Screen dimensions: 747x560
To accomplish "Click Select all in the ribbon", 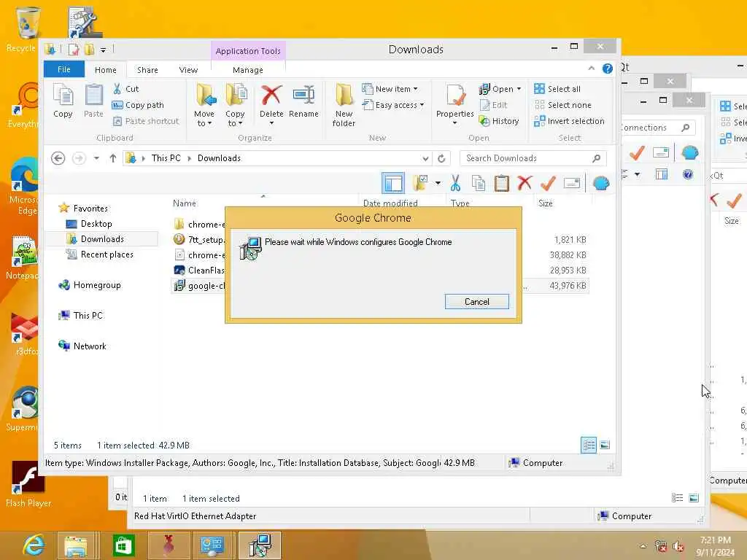I will pos(557,88).
